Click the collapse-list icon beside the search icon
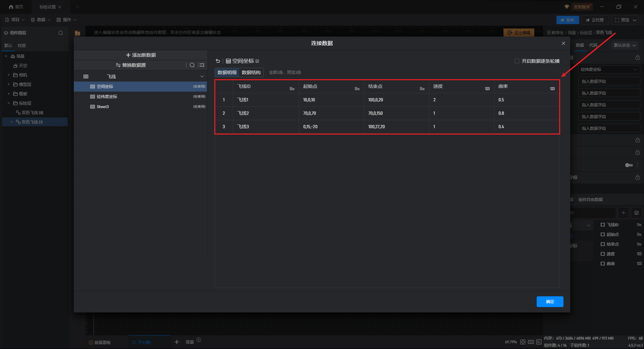Viewport: 644px width, 349px height. [x=202, y=65]
